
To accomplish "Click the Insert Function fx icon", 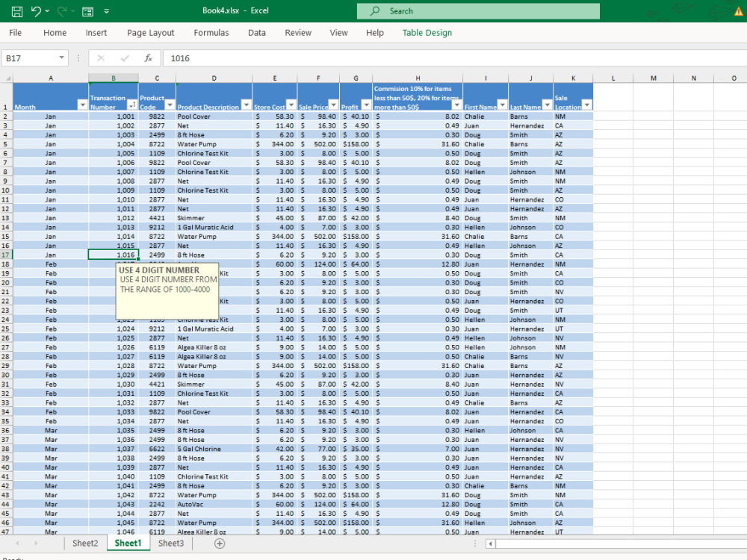I will (149, 58).
